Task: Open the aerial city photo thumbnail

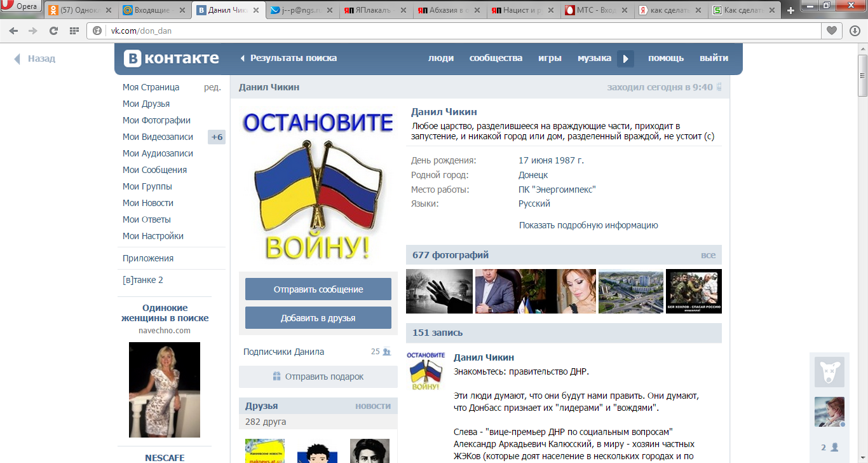Action: click(631, 291)
